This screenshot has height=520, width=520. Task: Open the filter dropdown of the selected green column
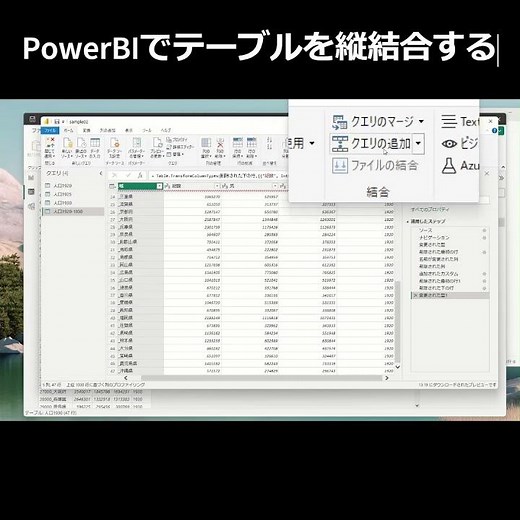click(159, 186)
